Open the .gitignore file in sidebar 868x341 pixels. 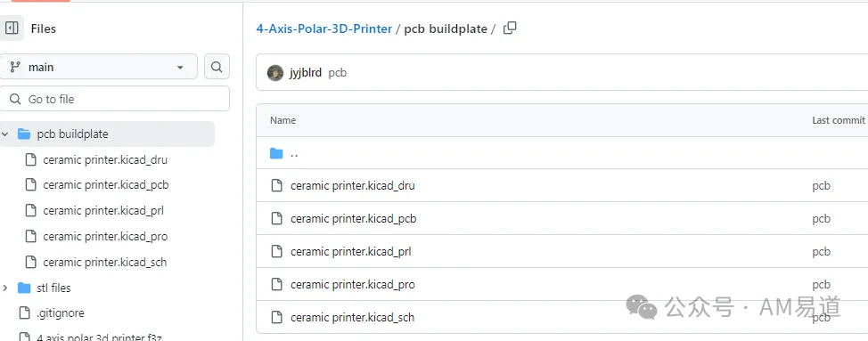click(61, 313)
